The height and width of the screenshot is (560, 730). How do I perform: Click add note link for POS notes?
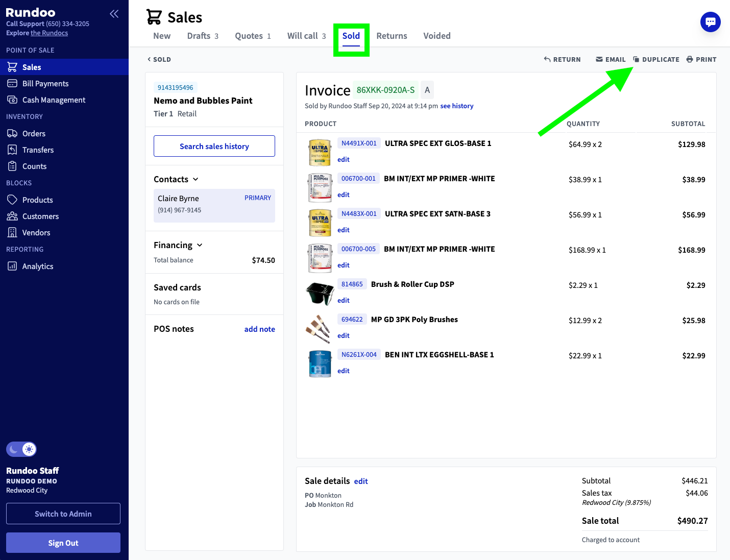coord(259,329)
